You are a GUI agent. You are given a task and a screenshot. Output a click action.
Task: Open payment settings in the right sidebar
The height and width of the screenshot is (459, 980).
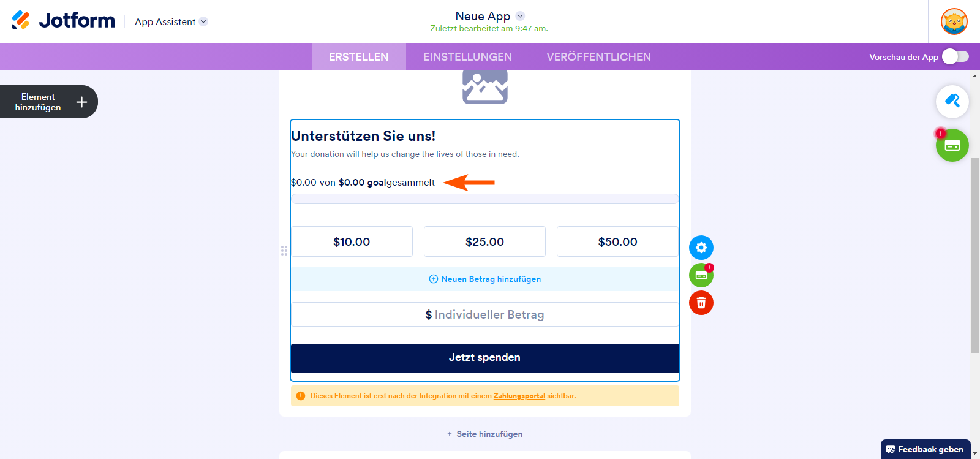(x=952, y=146)
